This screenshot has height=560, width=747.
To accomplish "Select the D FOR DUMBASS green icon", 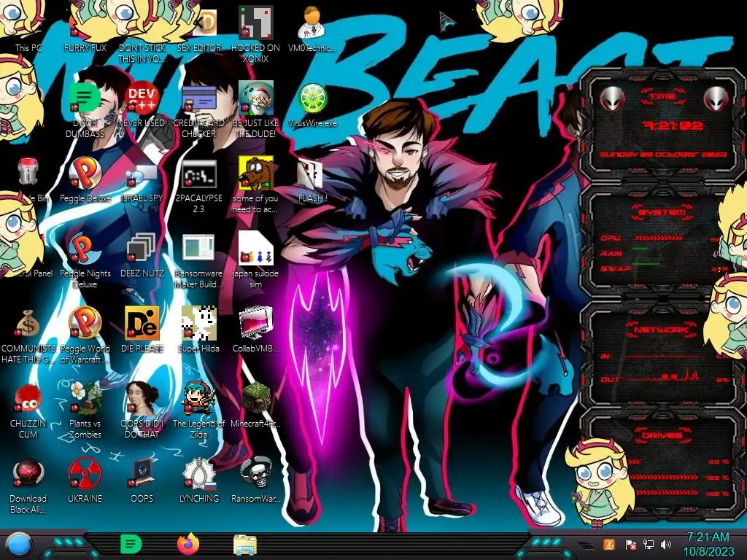I will tap(85, 98).
